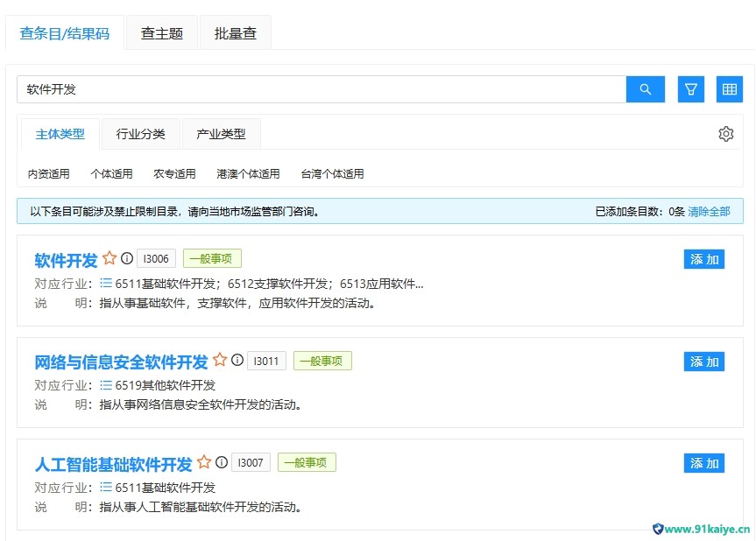Show info icon for 软件开发

pyautogui.click(x=127, y=258)
